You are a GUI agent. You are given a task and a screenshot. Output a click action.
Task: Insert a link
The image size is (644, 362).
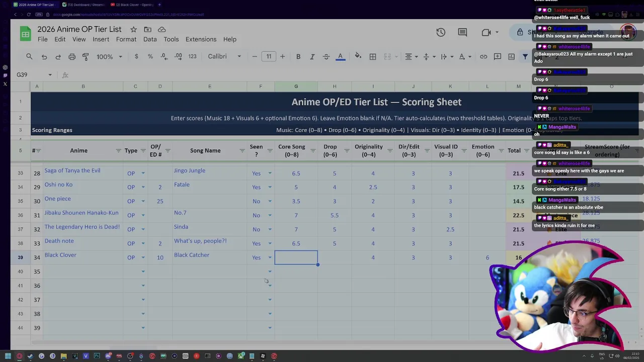point(484,57)
